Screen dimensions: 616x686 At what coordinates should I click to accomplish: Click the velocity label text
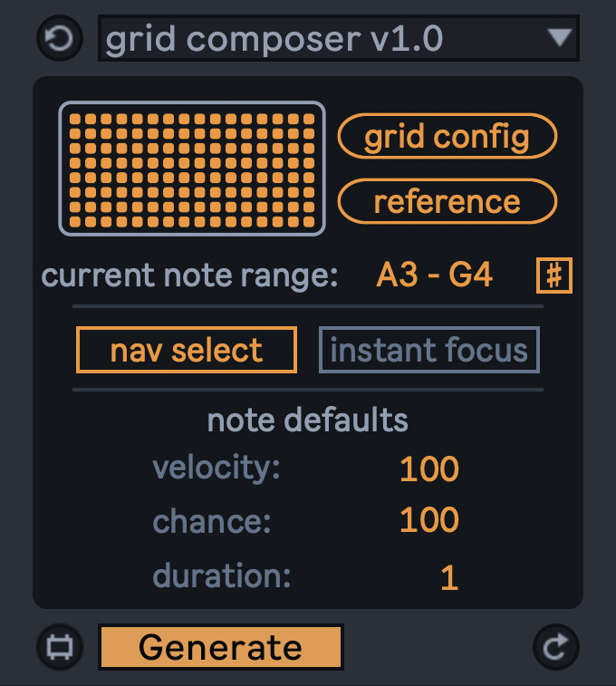pos(217,468)
